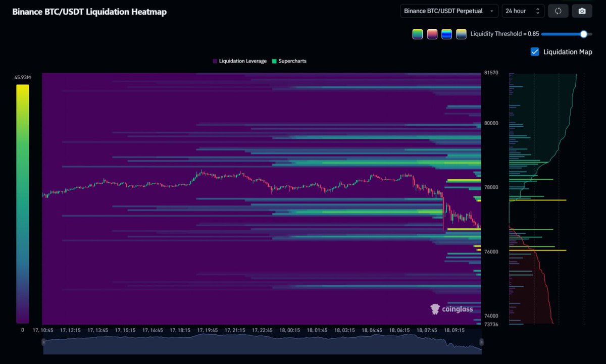Open the Binance BTC/USDT Perpetual dropdown
Image resolution: width=606 pixels, height=364 pixels.
point(449,11)
